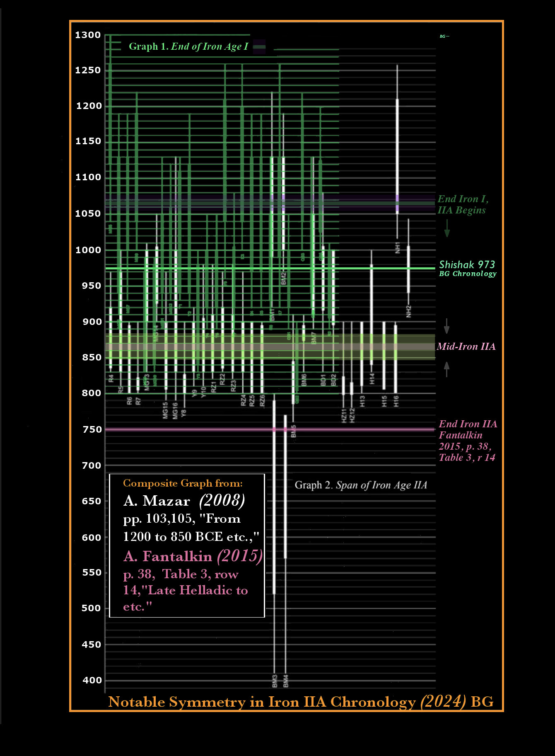This screenshot has width=555, height=756.
Task: Select the H15 sample label
Action: point(384,401)
